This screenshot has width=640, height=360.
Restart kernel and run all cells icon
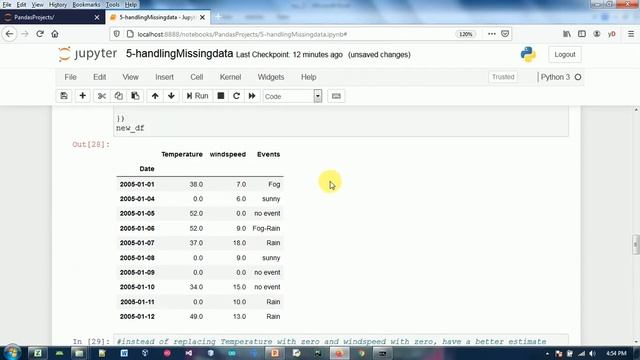click(252, 96)
